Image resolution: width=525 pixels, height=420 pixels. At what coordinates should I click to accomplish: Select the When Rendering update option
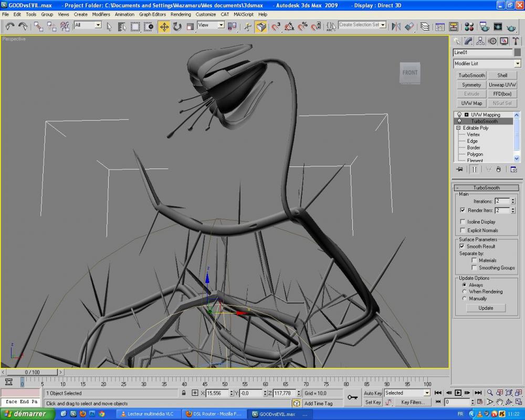[x=464, y=291]
